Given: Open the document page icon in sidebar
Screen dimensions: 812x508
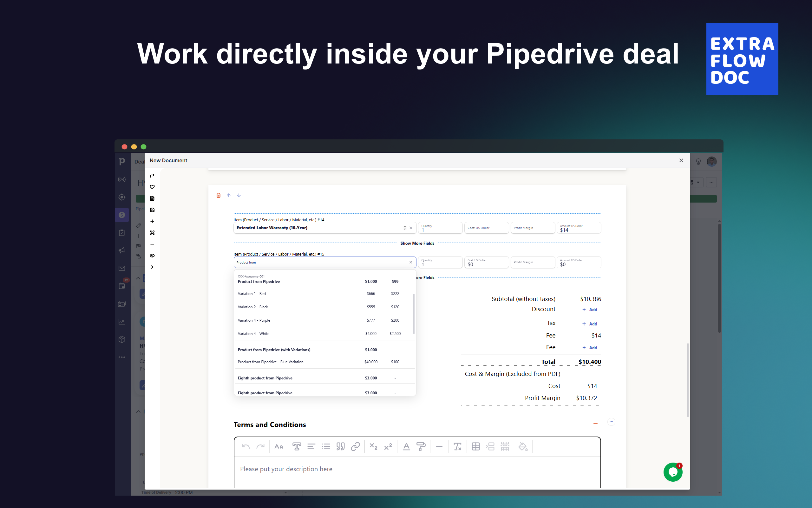Looking at the screenshot, I should (152, 198).
